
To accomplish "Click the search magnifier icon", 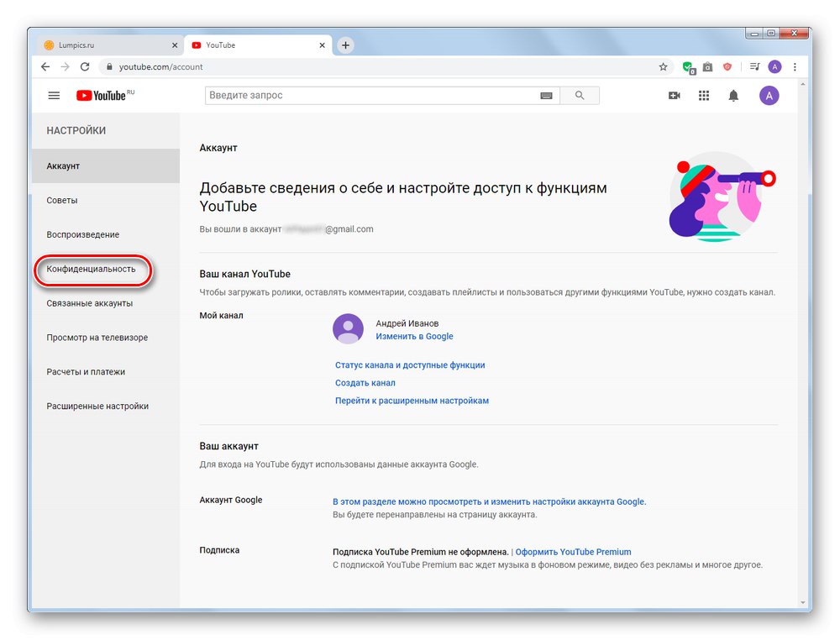I will click(579, 95).
